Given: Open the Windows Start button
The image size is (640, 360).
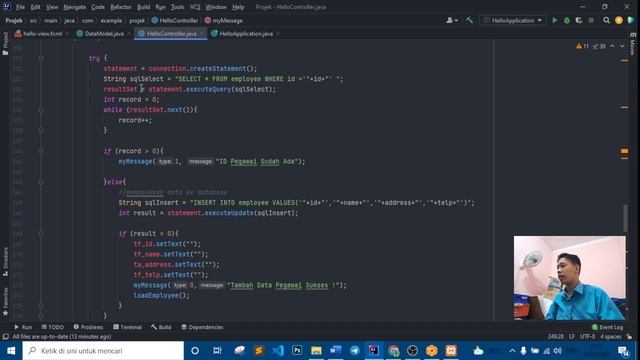Looking at the screenshot, I should point(11,351).
